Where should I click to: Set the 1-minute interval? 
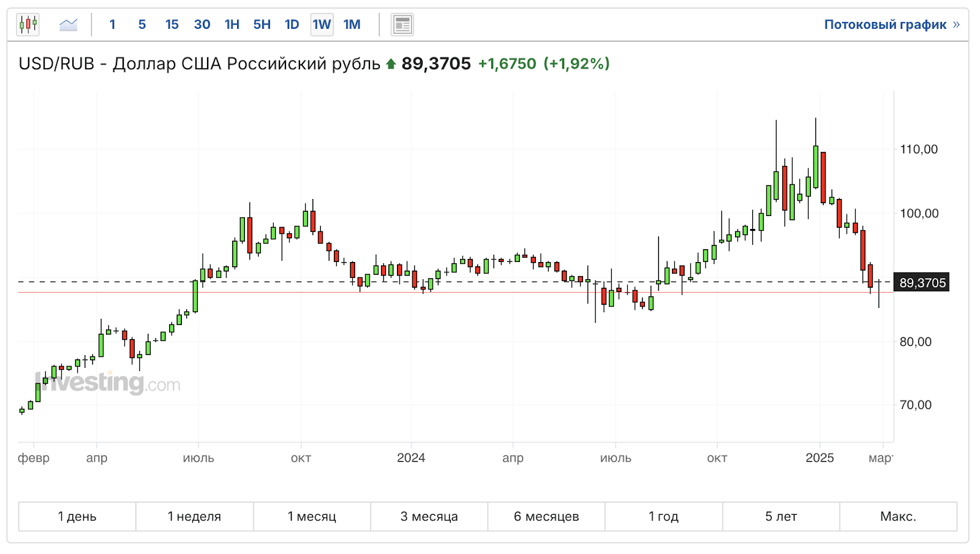pyautogui.click(x=112, y=24)
